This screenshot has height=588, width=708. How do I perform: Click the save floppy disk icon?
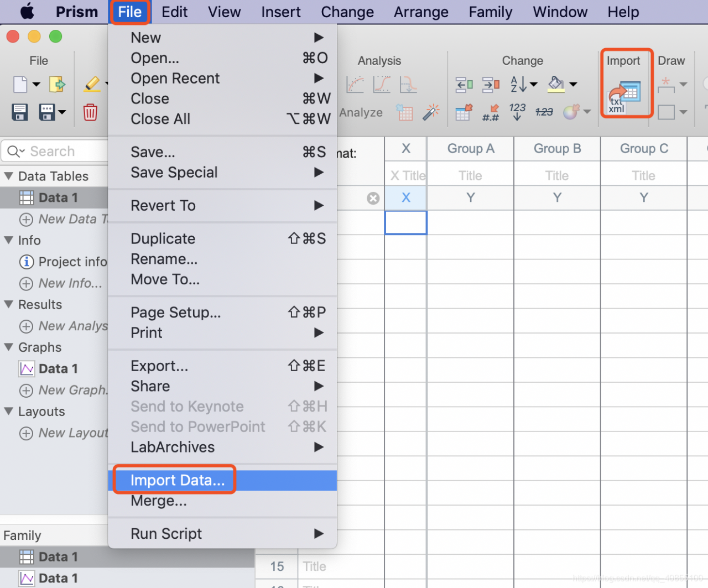(20, 112)
